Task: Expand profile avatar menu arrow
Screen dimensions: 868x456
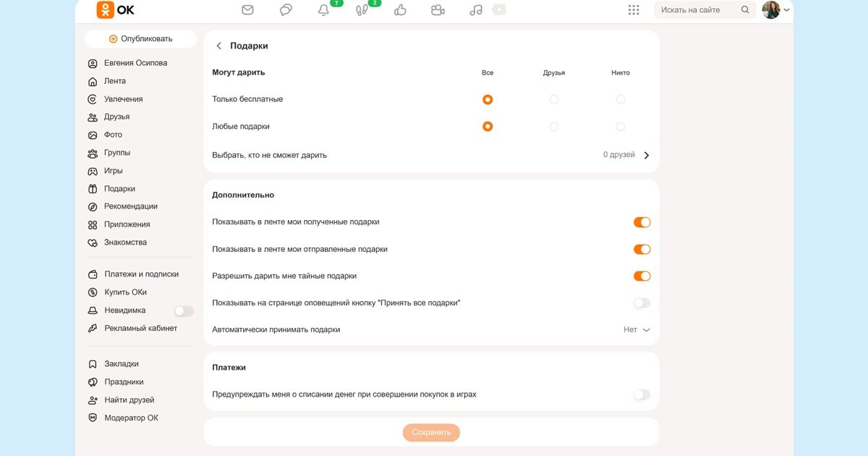Action: [786, 10]
